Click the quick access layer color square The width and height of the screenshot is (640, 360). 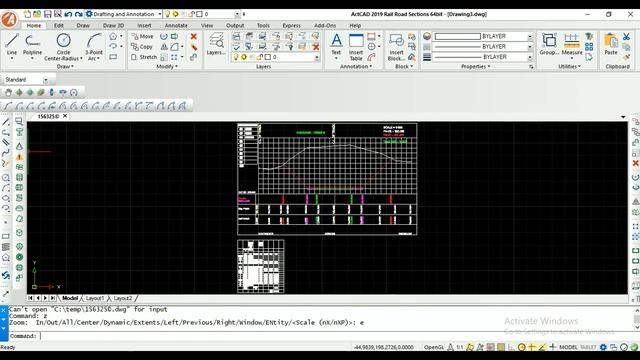(x=199, y=14)
